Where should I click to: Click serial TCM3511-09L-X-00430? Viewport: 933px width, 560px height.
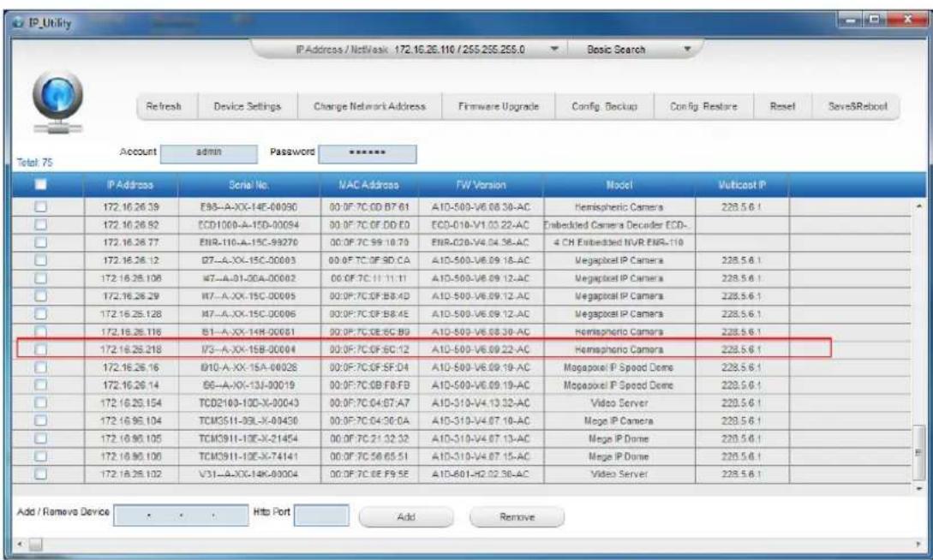click(x=248, y=421)
